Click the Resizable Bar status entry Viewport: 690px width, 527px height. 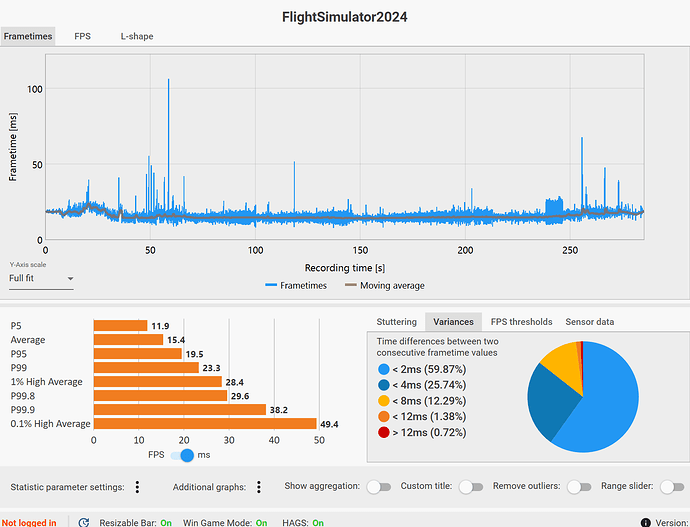pyautogui.click(x=136, y=523)
